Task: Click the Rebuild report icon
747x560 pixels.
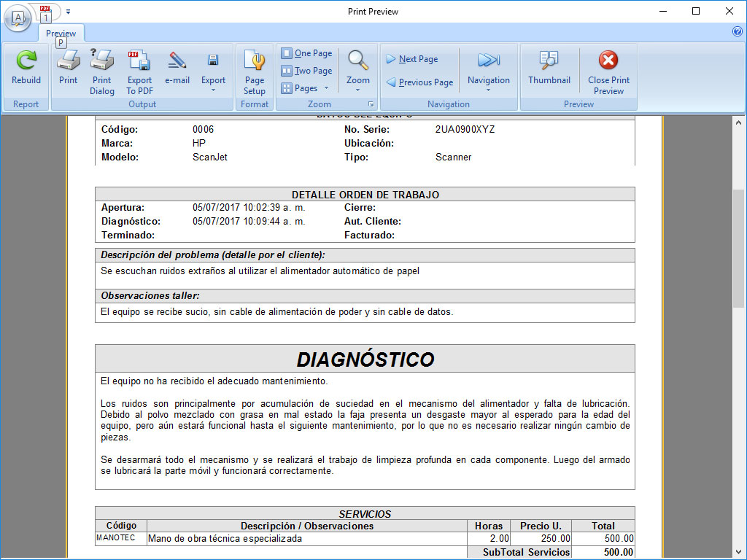Action: (26, 68)
